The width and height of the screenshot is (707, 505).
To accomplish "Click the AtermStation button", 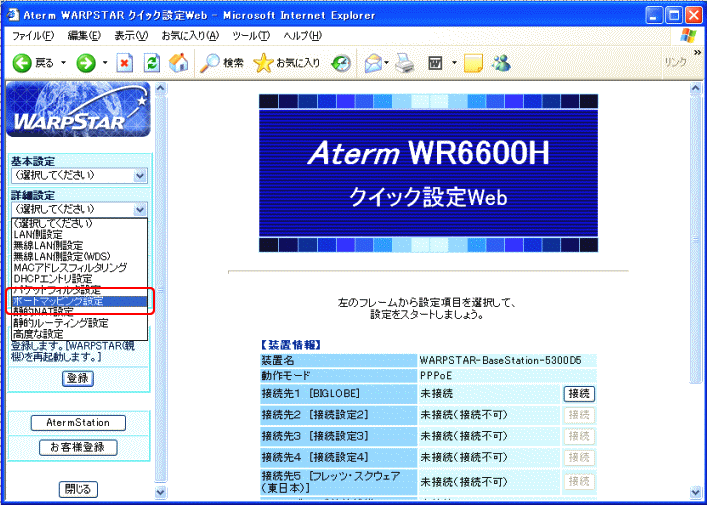I will point(78,423).
